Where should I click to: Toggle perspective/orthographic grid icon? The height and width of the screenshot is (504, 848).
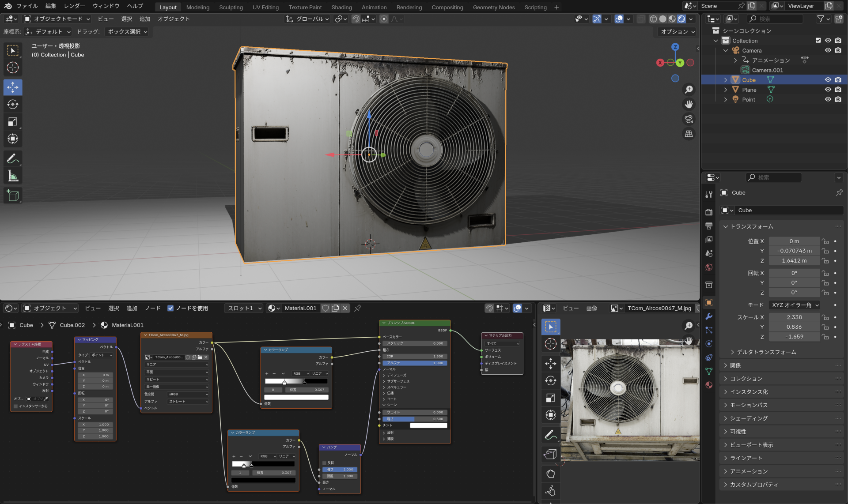point(689,134)
